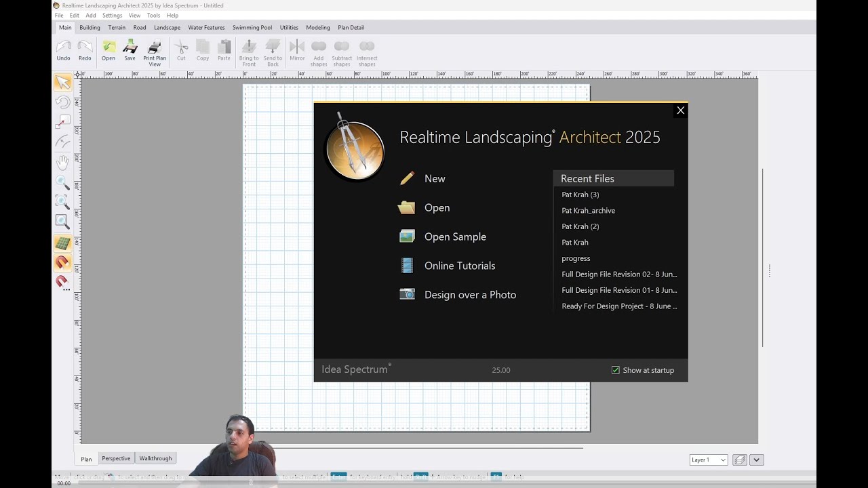Image resolution: width=868 pixels, height=488 pixels.
Task: Click the Paste icon in the toolbar
Action: click(x=224, y=46)
